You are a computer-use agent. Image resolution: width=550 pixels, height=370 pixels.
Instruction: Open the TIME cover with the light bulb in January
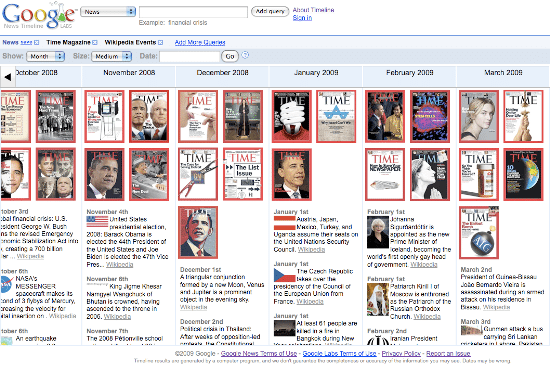pyautogui.click(x=291, y=116)
